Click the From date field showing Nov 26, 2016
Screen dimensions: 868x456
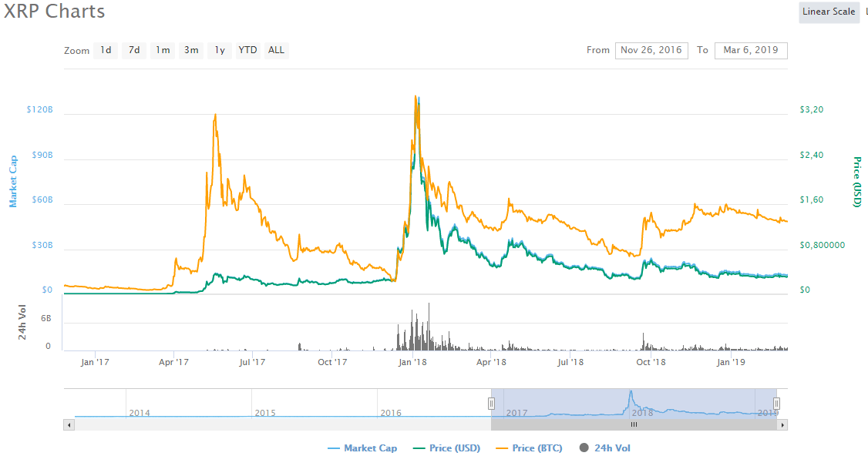(x=651, y=50)
